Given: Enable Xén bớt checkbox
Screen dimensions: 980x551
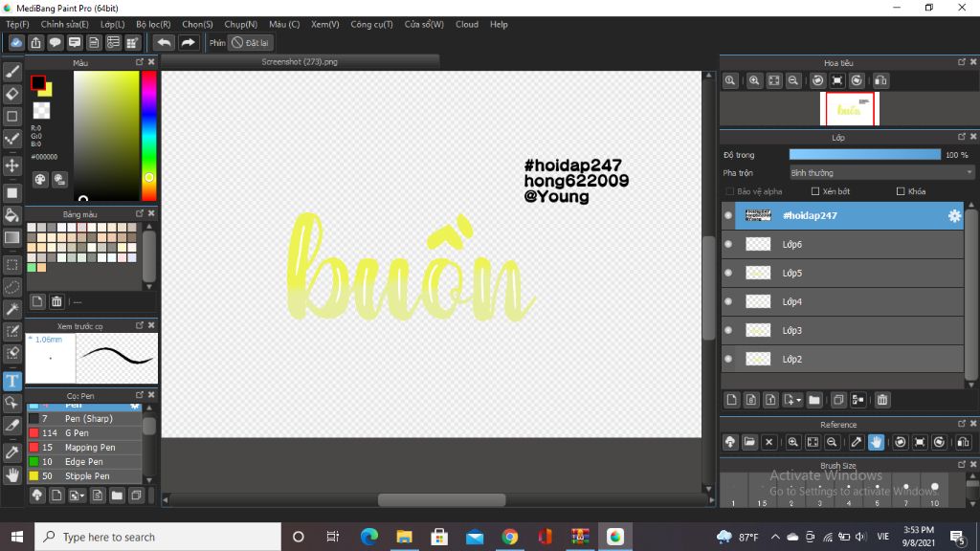Looking at the screenshot, I should [x=815, y=191].
